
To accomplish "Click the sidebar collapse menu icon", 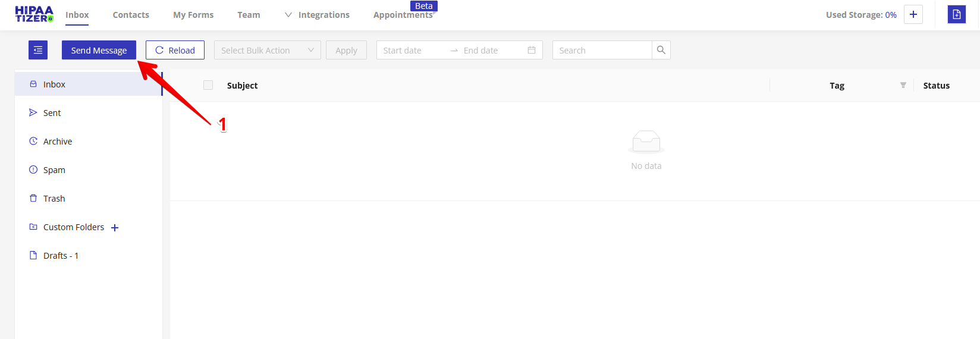I will point(38,50).
